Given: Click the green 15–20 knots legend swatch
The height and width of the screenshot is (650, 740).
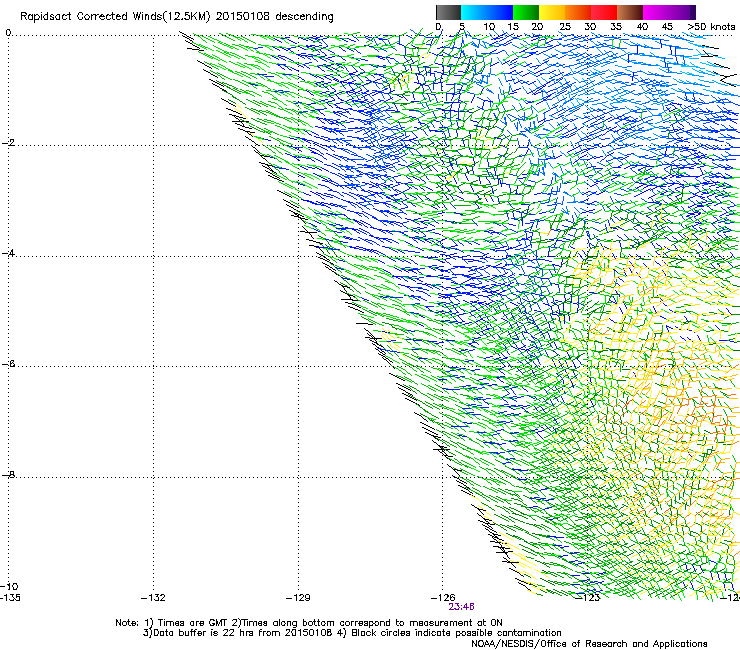Looking at the screenshot, I should pos(526,12).
